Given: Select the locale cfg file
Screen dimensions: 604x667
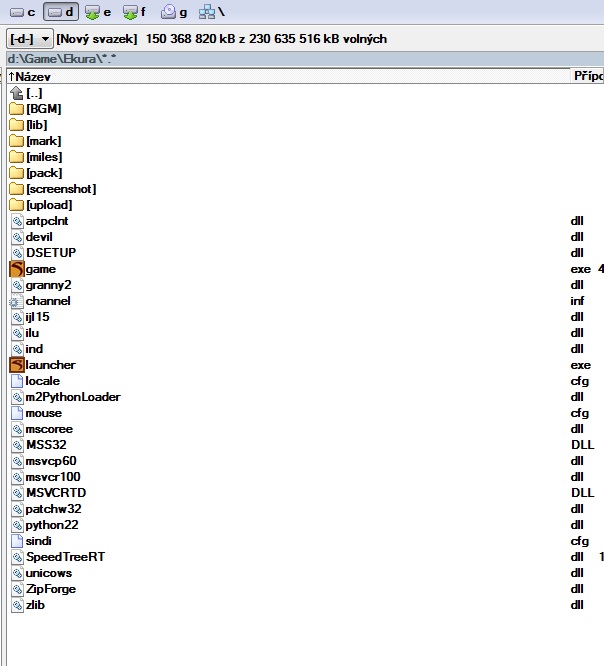Looking at the screenshot, I should (x=43, y=381).
